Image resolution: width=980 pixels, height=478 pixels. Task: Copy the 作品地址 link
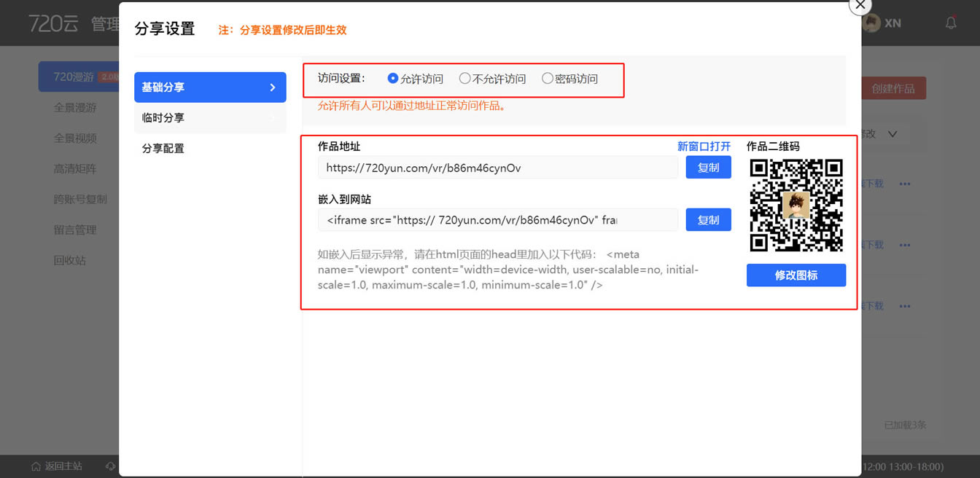[708, 168]
